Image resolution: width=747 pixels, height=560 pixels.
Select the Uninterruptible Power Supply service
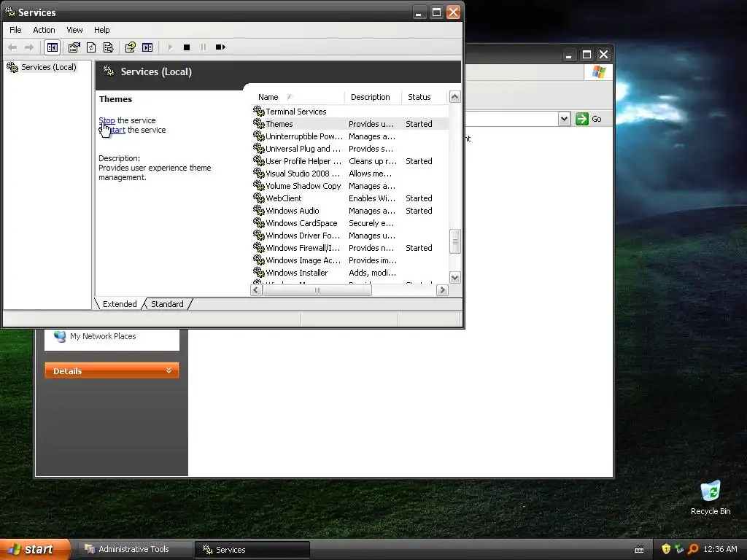350,136
